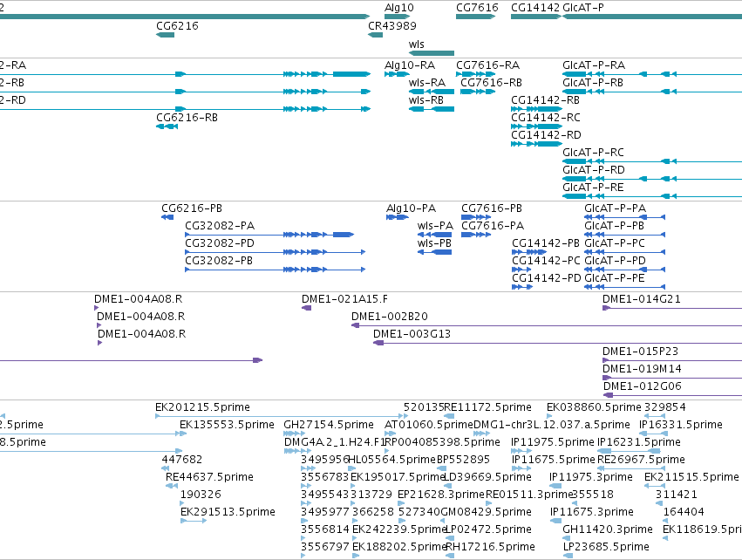This screenshot has width=742, height=560.
Task: Open CDS CG14142-PD label
Action: (547, 278)
